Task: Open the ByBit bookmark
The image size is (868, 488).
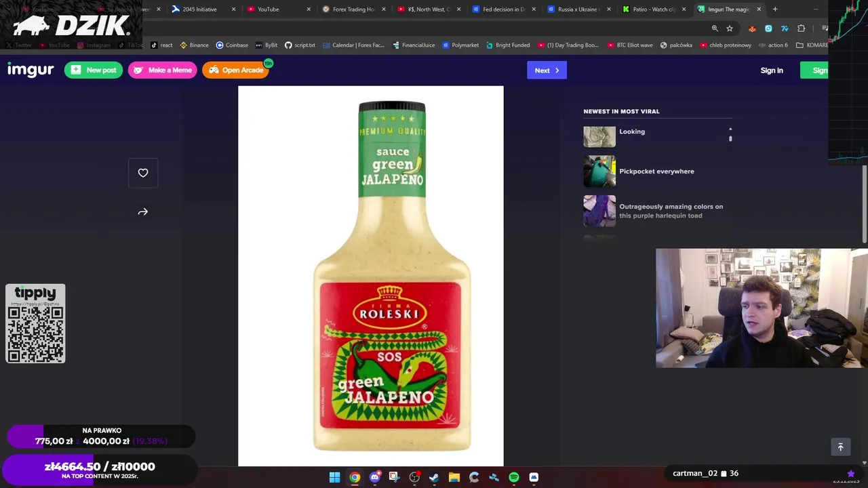Action: tap(267, 45)
